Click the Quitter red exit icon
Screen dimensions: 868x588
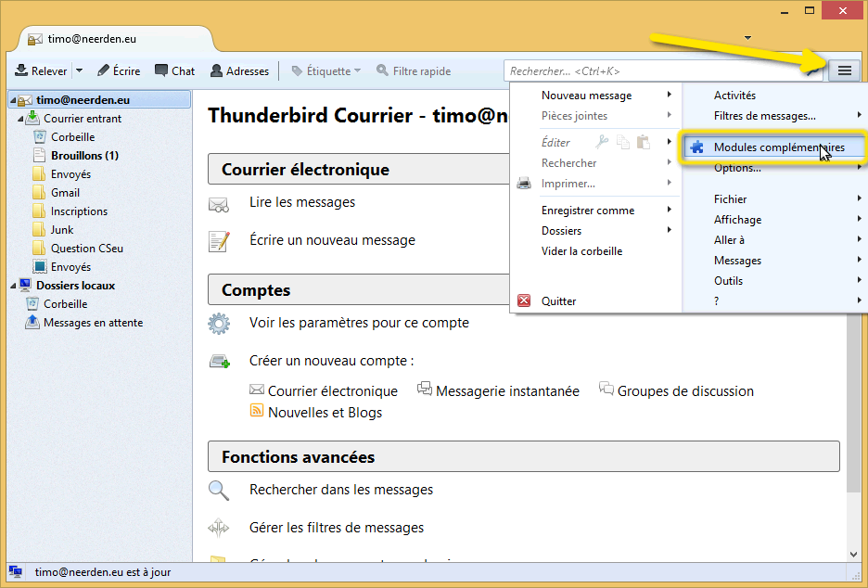[x=522, y=300]
